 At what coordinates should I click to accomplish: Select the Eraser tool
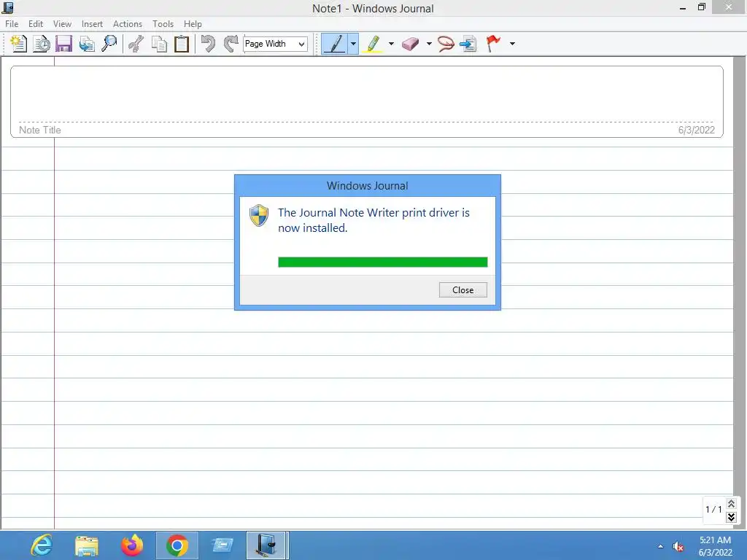pos(410,44)
